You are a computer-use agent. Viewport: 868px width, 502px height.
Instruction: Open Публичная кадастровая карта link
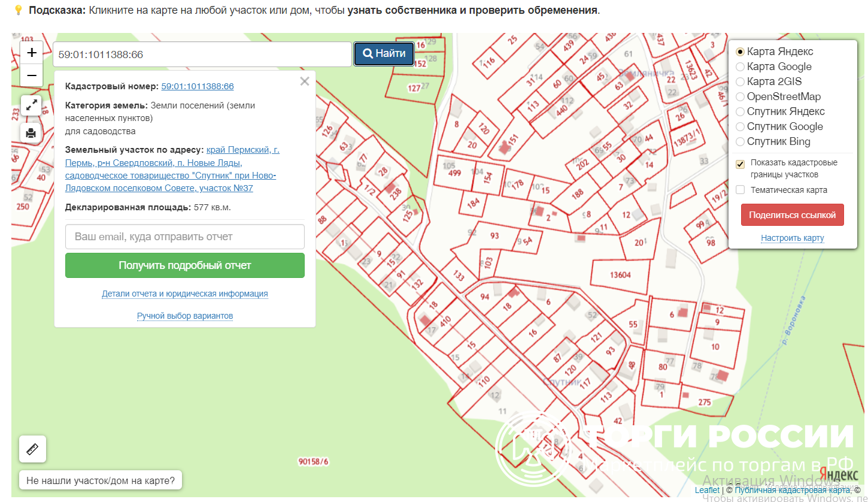(793, 490)
